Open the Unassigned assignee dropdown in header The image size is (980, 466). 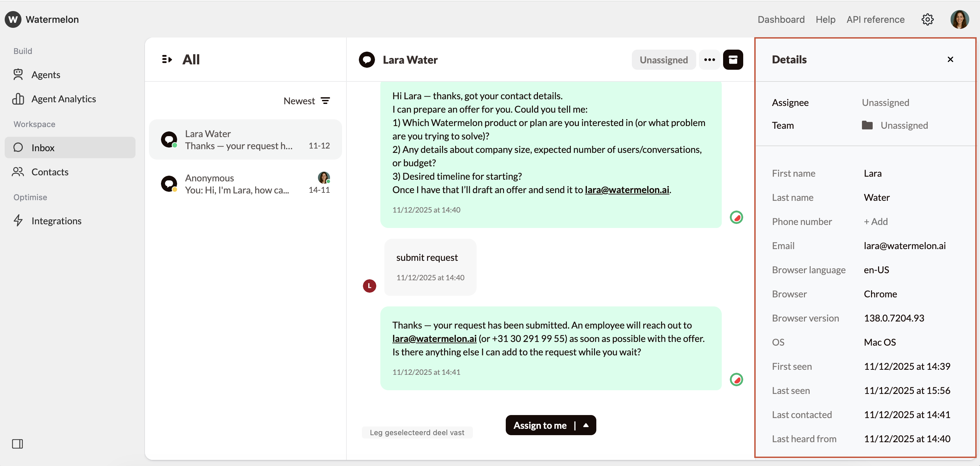tap(663, 60)
